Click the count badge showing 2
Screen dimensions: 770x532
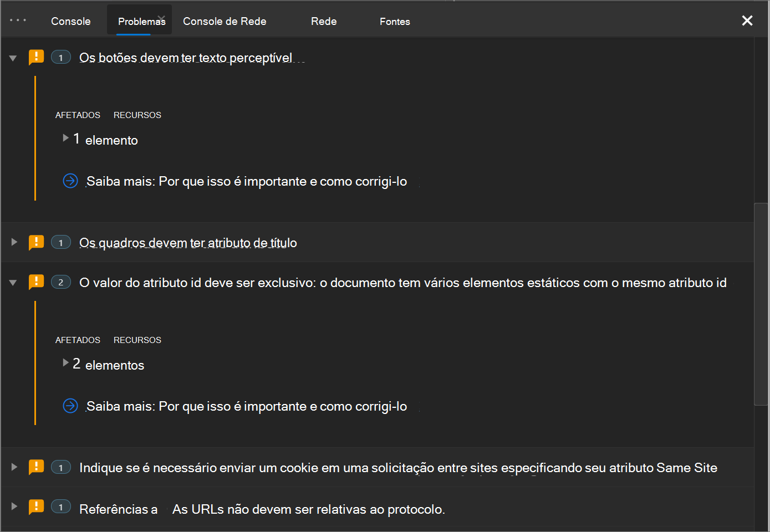[x=61, y=282]
